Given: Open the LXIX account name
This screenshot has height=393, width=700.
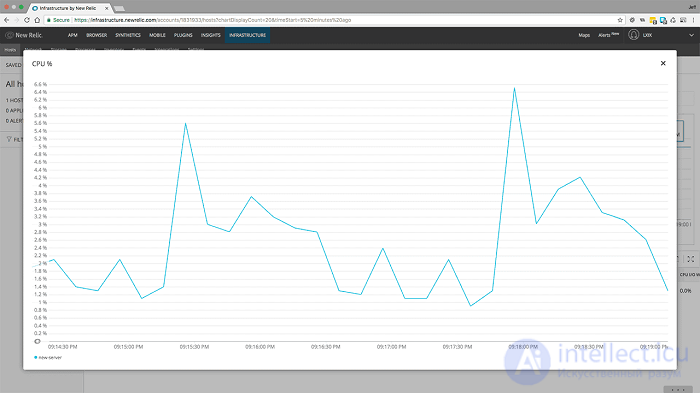Looking at the screenshot, I should (647, 35).
